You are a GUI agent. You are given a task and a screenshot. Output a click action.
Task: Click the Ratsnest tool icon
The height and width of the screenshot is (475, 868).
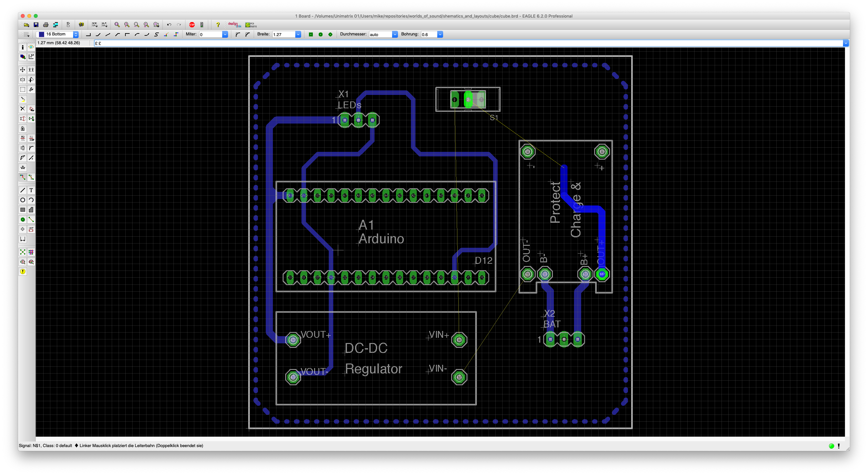click(22, 252)
